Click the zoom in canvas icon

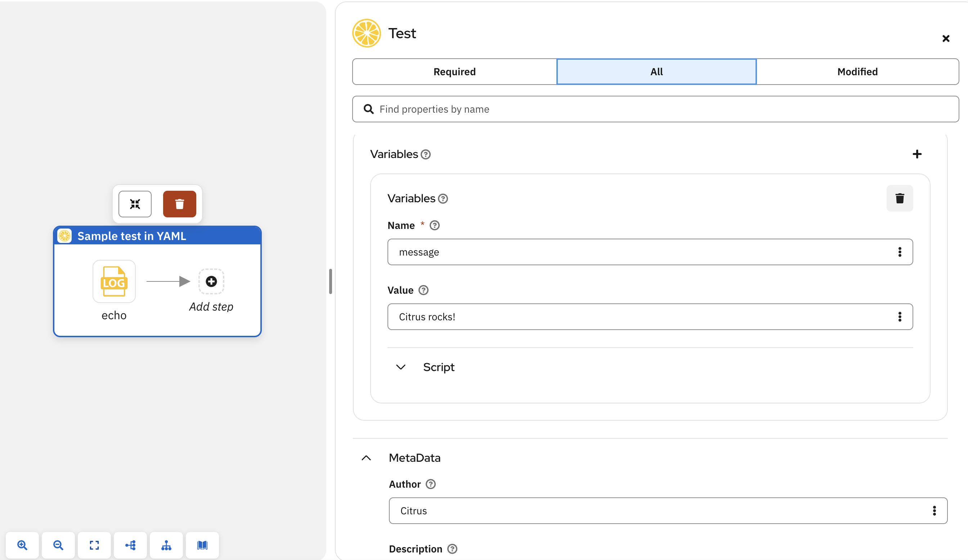[22, 545]
